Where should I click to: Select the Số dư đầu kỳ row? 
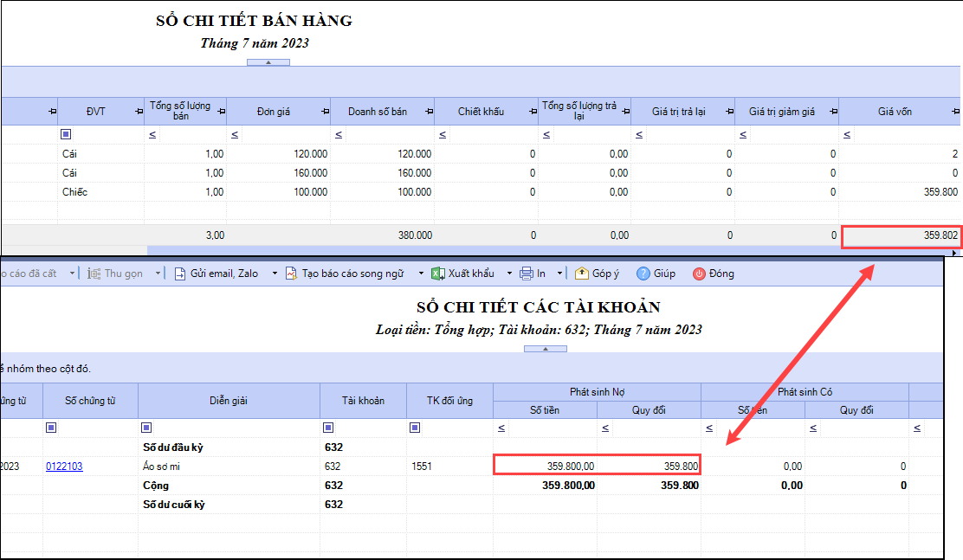pyautogui.click(x=472, y=447)
